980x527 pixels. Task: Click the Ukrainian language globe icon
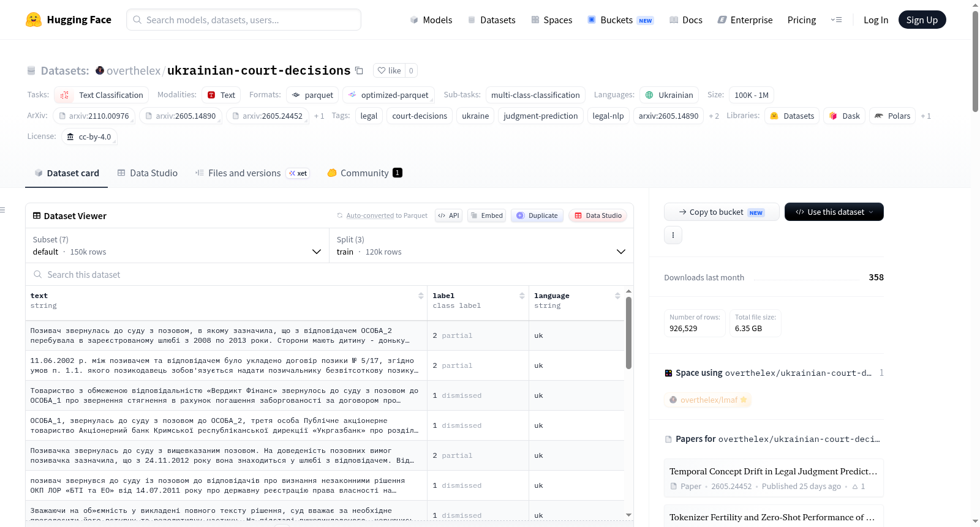[649, 95]
